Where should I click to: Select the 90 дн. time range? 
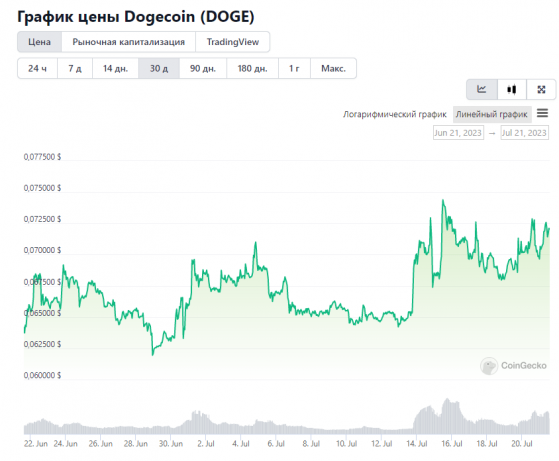(203, 68)
